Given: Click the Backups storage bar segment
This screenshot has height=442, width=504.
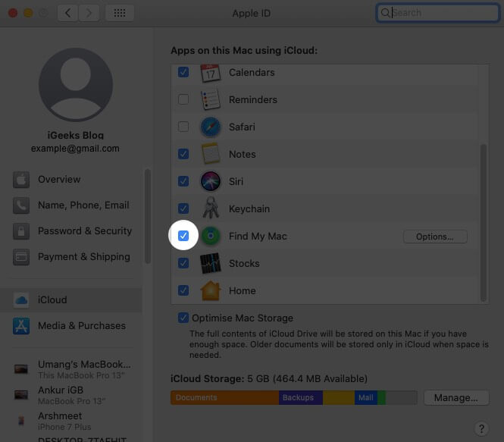Looking at the screenshot, I should tap(301, 397).
